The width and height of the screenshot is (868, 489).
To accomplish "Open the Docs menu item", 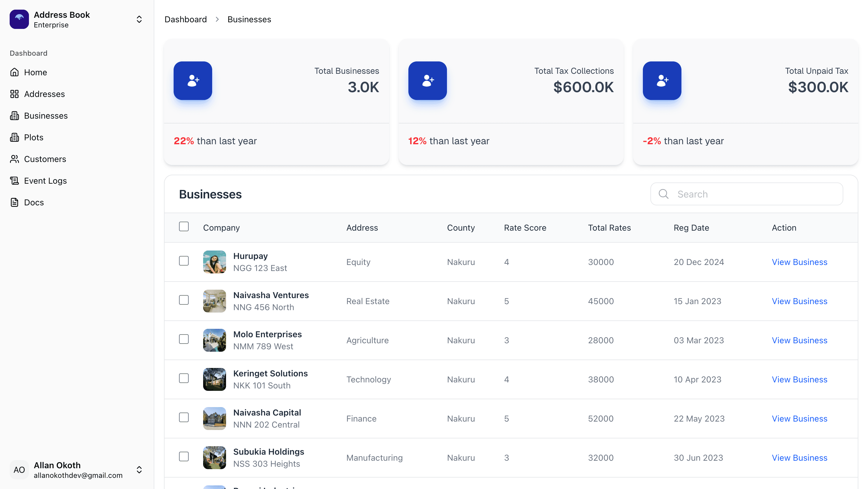I will tap(77, 202).
